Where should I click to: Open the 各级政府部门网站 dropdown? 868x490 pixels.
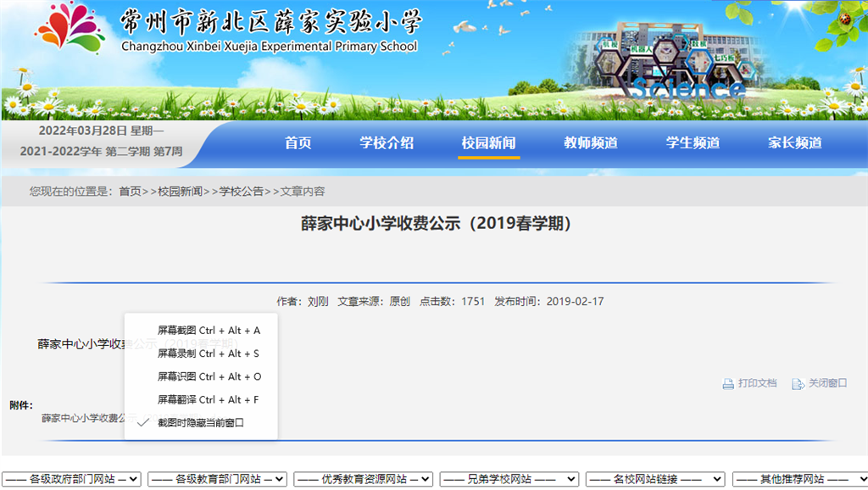click(x=71, y=479)
